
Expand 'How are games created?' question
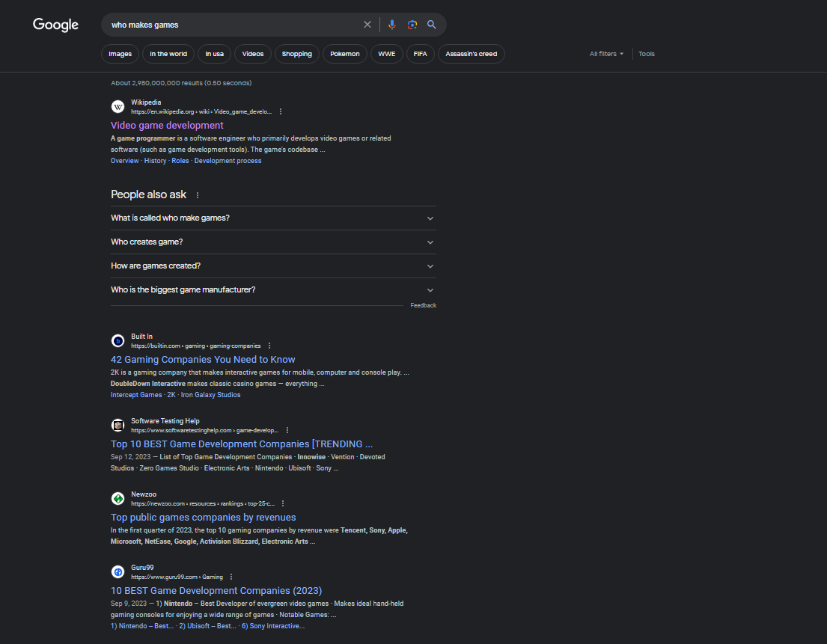coord(273,266)
